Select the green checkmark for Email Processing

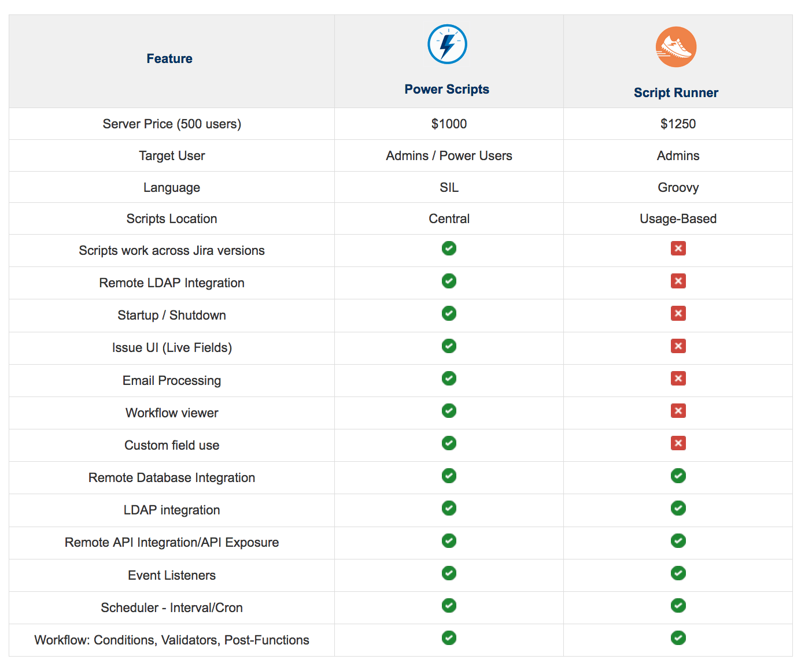click(449, 379)
